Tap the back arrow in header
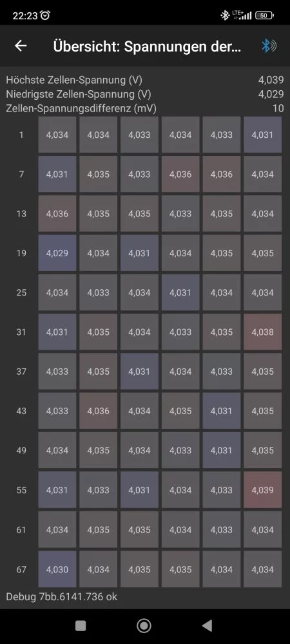This screenshot has width=290, height=644. point(21,46)
